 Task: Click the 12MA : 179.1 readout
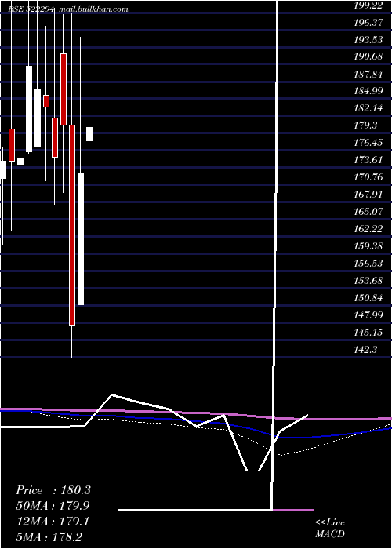coord(53,522)
